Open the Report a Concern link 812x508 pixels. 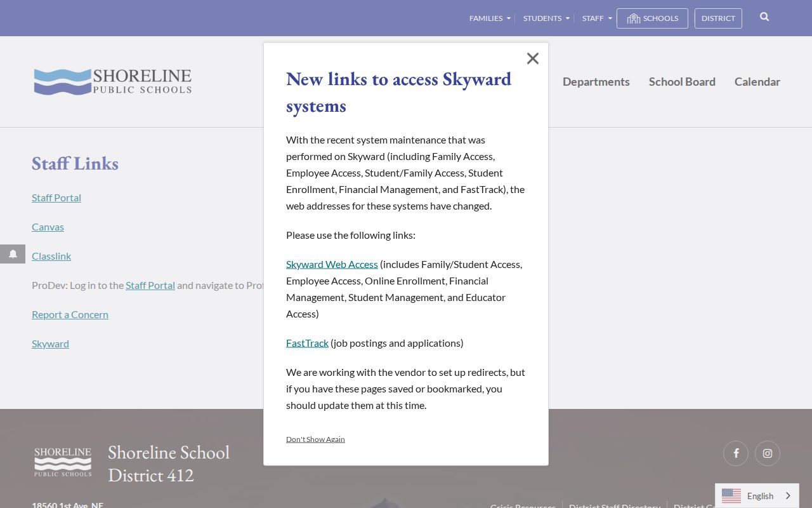tap(70, 314)
